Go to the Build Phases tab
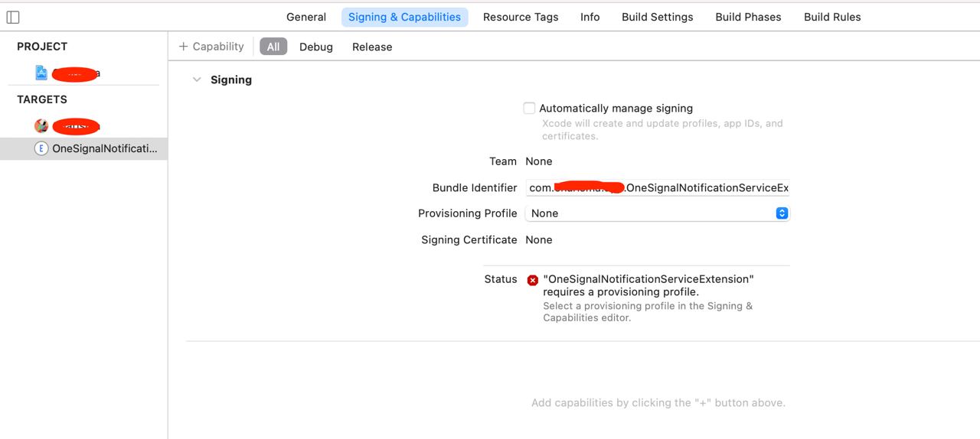 click(749, 17)
